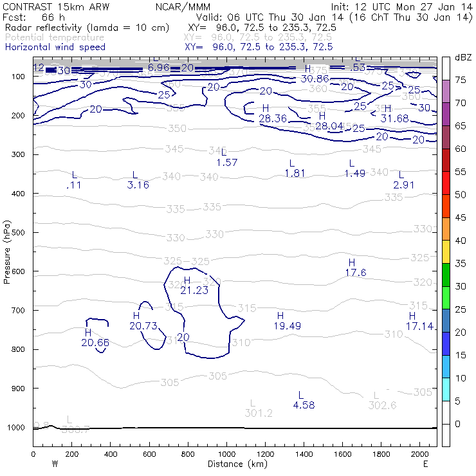476x476 pixels.
Task: Click the 'Radar reflectivity (lamda = 10 cm)' label
Action: pyautogui.click(x=87, y=28)
